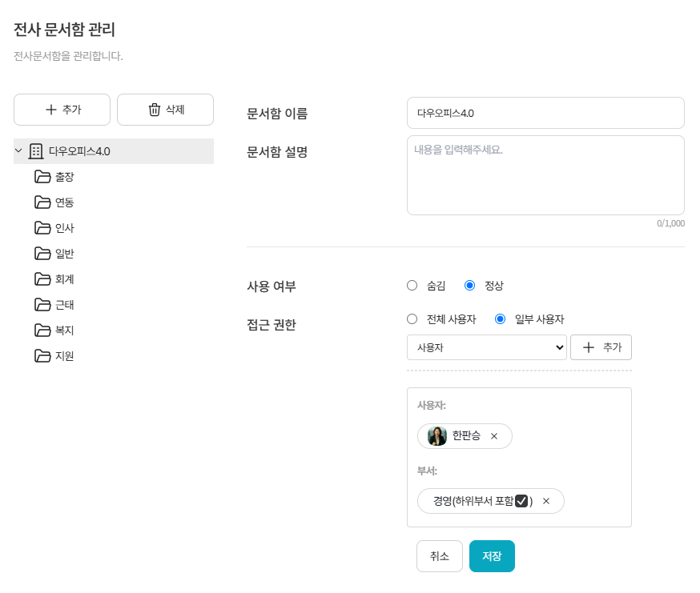Select the 인사 folder in tree
This screenshot has height=593, width=700.
[65, 228]
